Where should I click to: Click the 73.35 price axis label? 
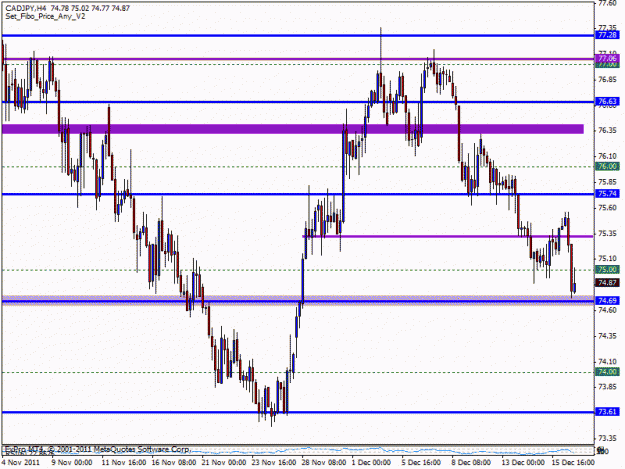tap(607, 439)
